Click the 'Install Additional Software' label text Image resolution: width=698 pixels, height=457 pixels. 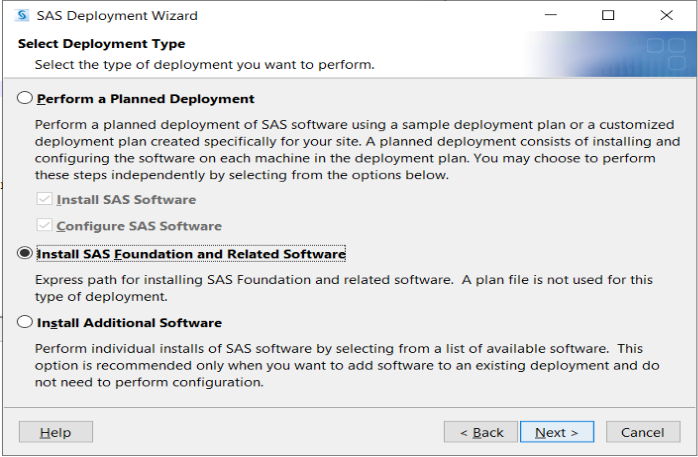tap(130, 323)
